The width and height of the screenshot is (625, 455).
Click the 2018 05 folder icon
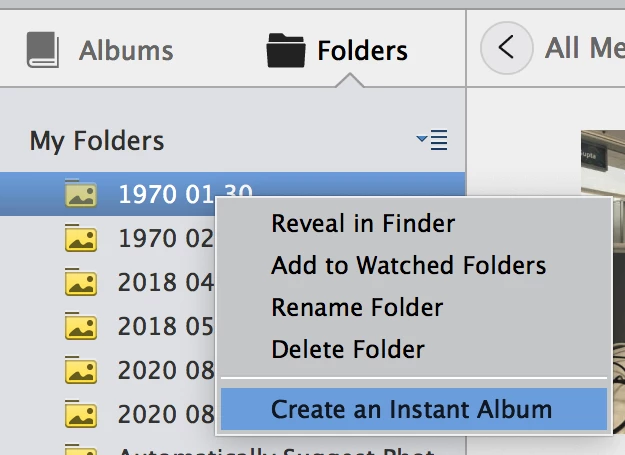(81, 326)
